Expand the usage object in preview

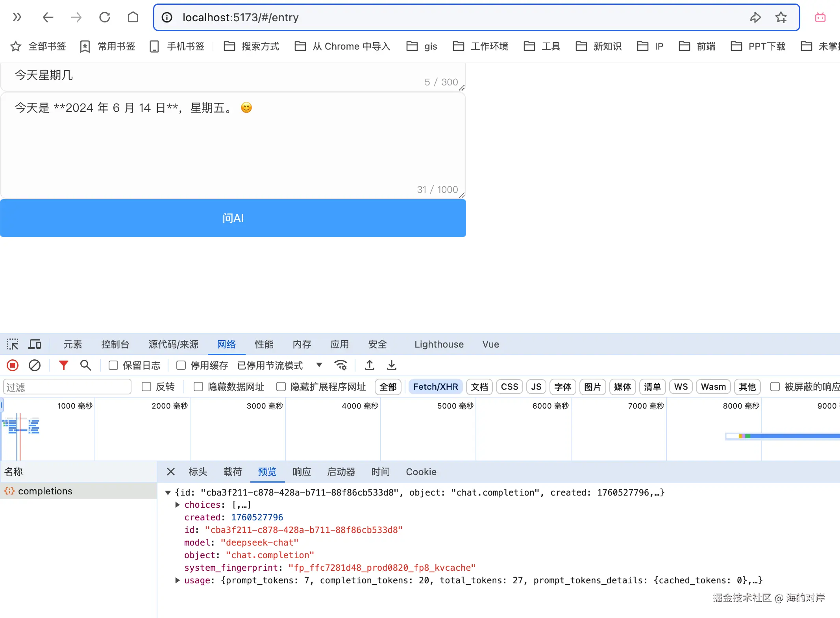point(178,581)
